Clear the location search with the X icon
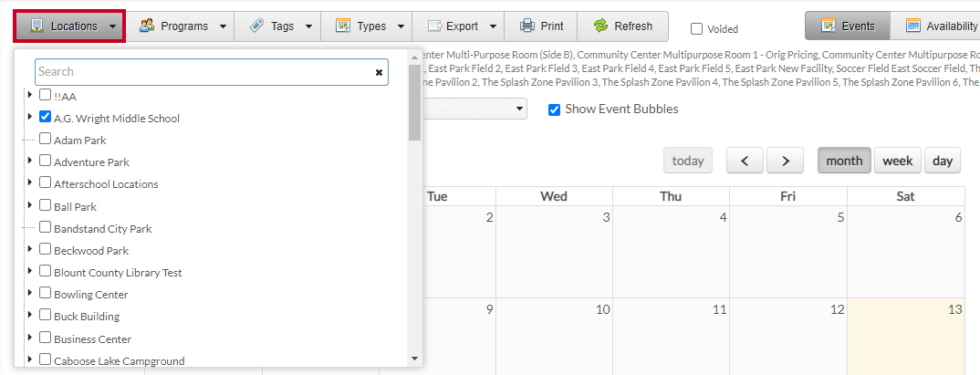Screen dimensions: 980x375 (379, 72)
